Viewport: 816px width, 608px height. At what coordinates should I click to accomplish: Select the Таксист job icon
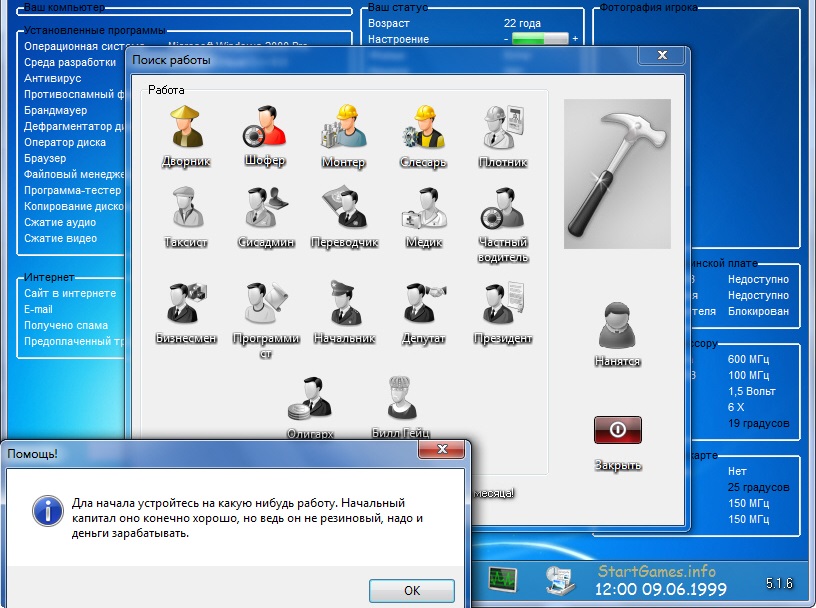click(186, 210)
